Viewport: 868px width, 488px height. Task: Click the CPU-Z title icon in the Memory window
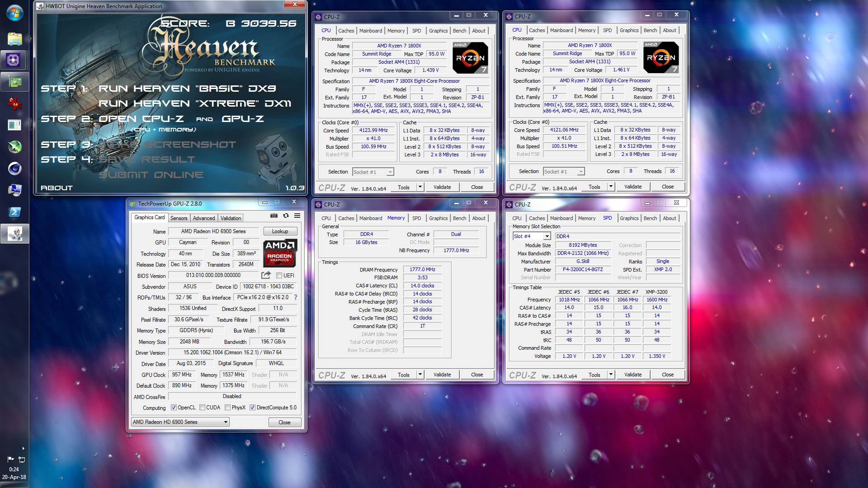tap(318, 205)
